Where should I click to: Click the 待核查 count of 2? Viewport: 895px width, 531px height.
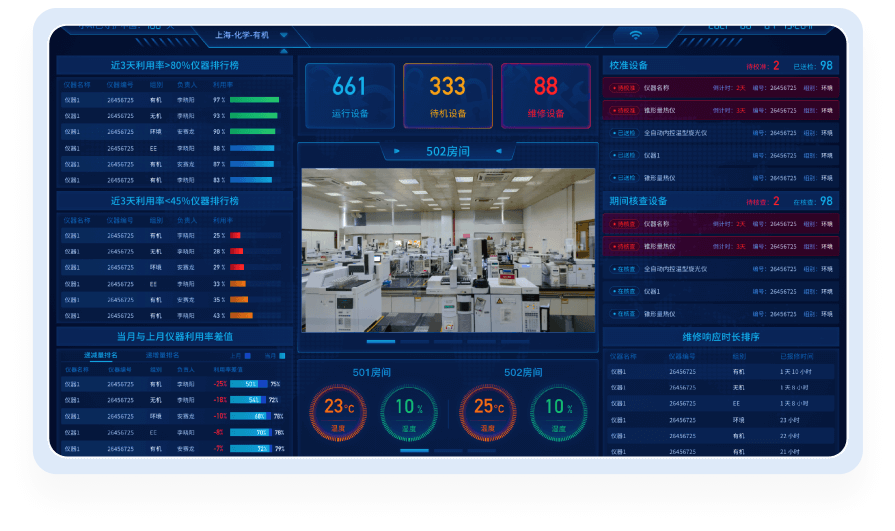[x=776, y=201]
